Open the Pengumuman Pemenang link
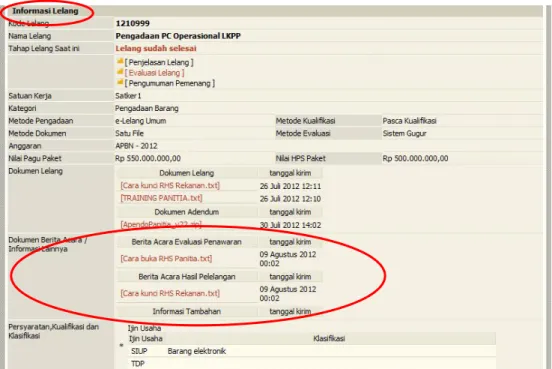Image resolution: width=552 pixels, height=369 pixels. 170,83
